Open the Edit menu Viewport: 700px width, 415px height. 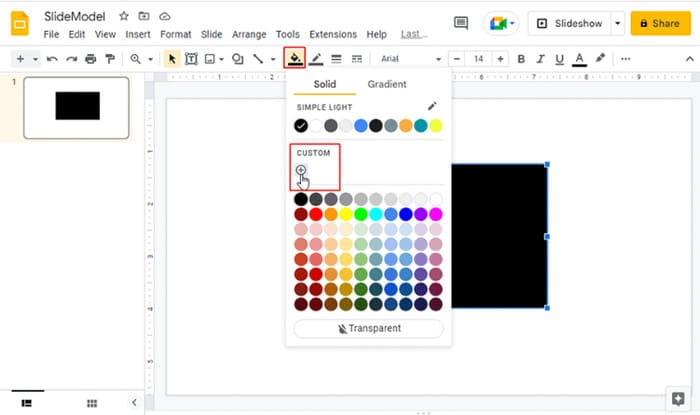(x=77, y=34)
